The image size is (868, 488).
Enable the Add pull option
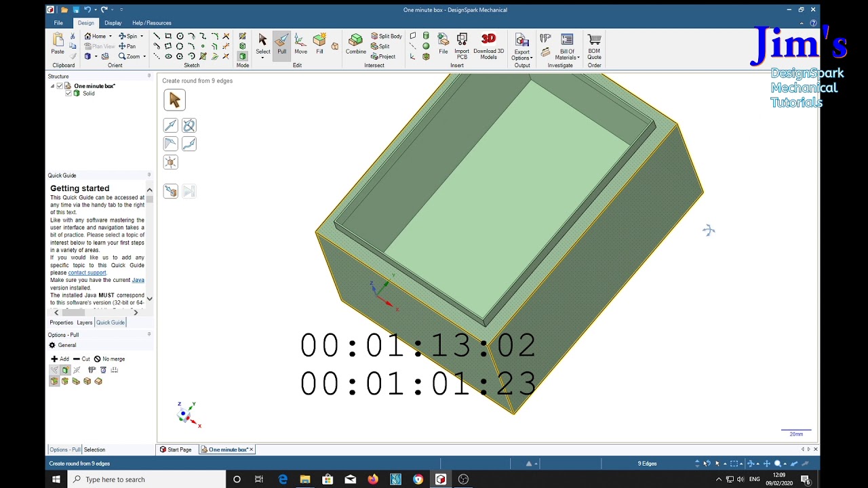[x=60, y=359]
